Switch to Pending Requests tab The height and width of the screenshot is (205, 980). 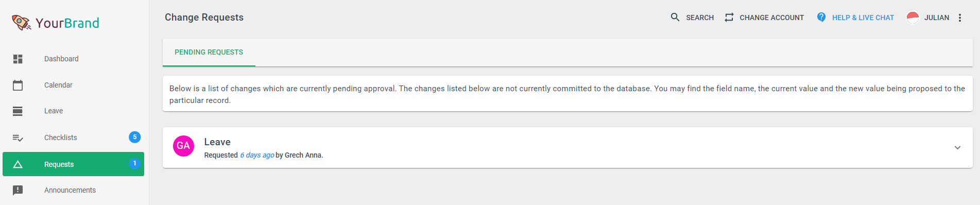[x=209, y=52]
